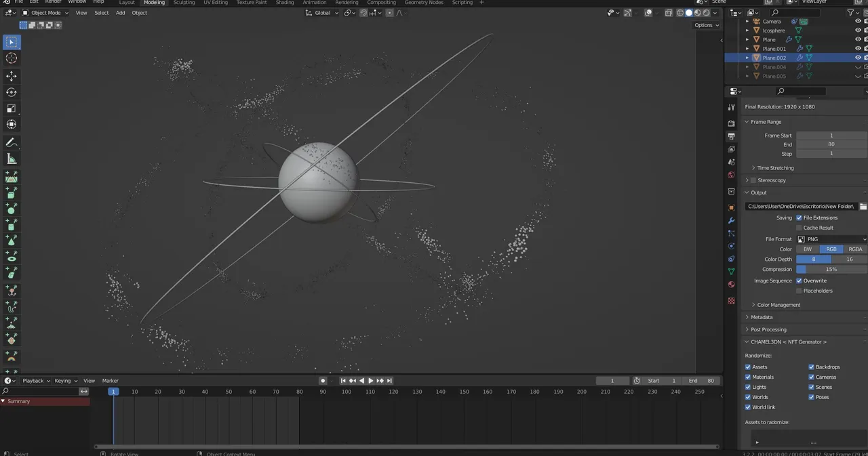The image size is (868, 456).
Task: Switch viewport to Wireframe shading
Action: pyautogui.click(x=680, y=13)
